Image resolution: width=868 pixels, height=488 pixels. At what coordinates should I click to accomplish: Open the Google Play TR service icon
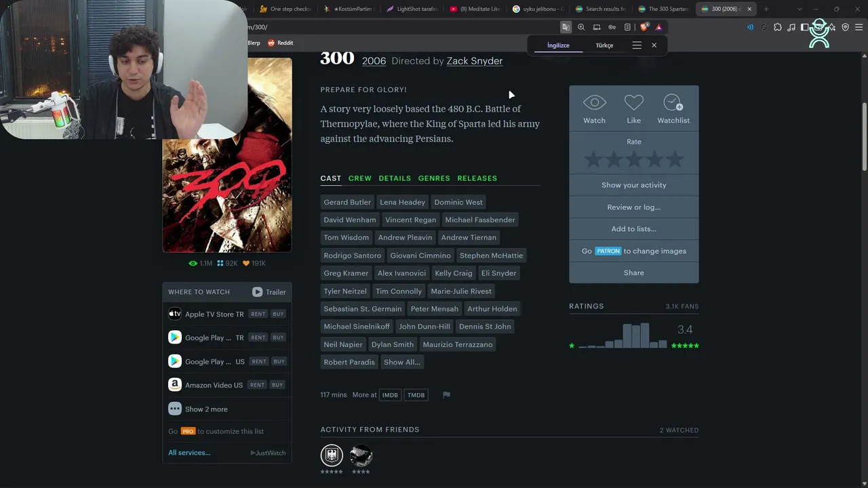175,337
